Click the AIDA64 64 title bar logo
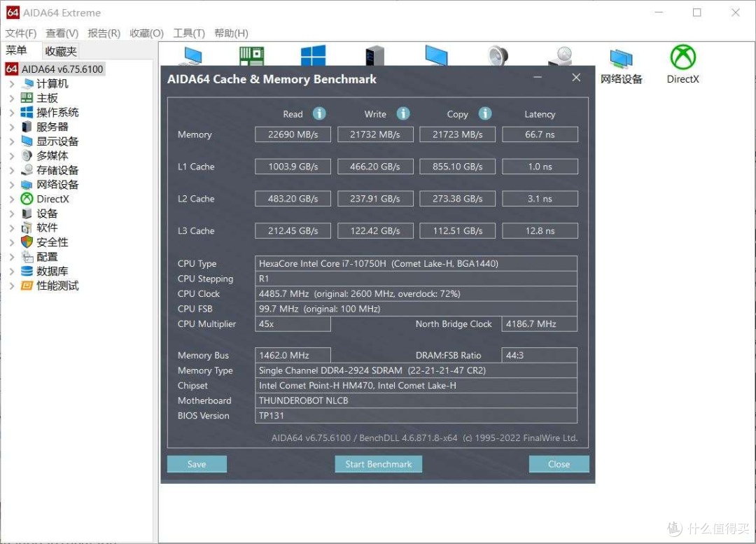Screen dimensions: 756x544 point(13,13)
